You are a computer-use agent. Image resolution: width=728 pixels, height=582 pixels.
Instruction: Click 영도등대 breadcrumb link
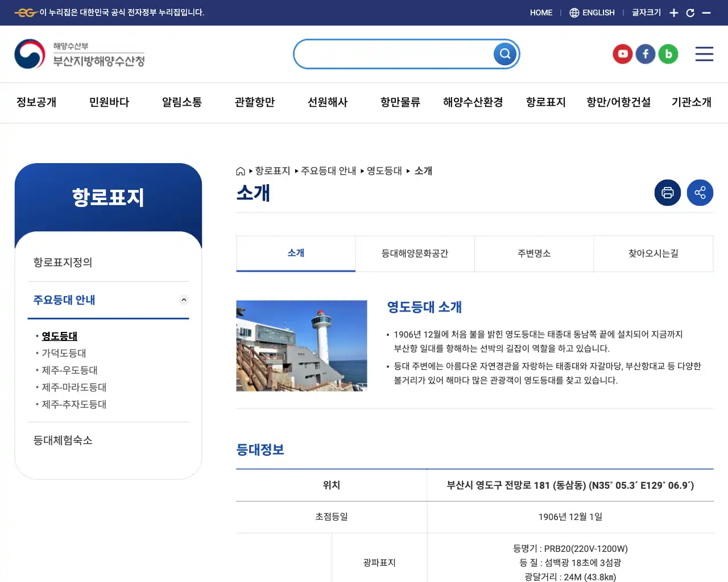click(384, 171)
